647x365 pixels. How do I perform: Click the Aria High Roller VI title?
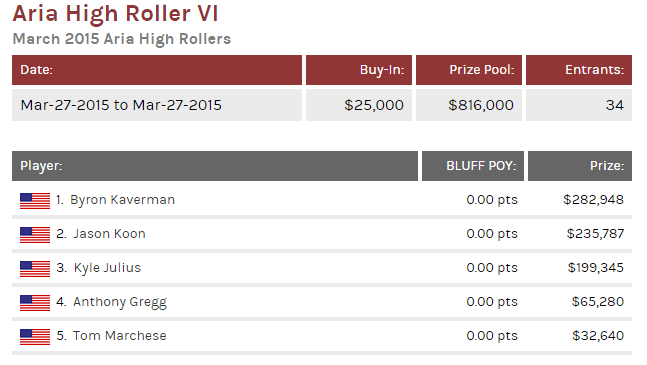(x=115, y=13)
